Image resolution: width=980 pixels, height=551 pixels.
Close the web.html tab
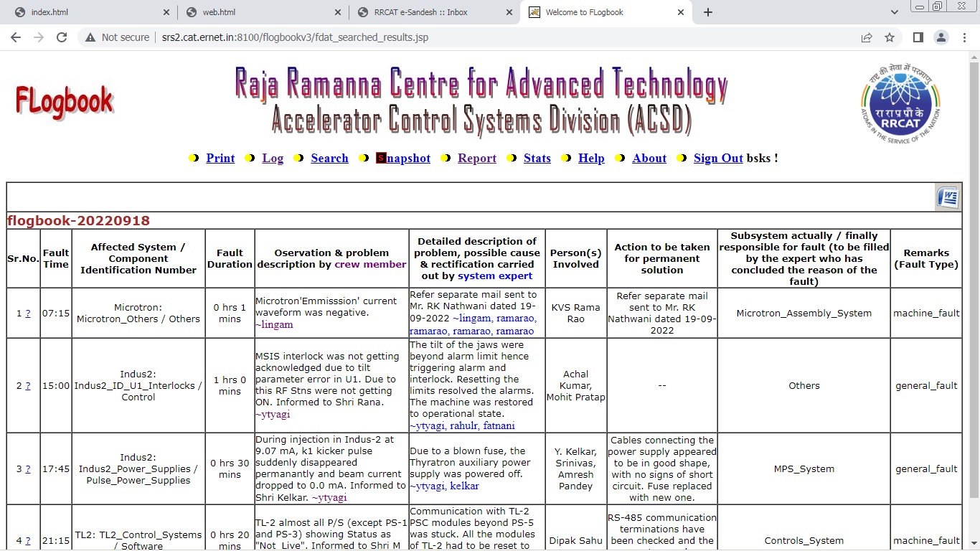point(339,12)
